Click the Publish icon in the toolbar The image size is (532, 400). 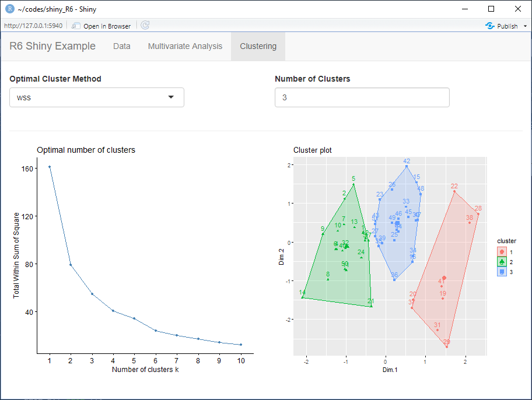tap(490, 26)
